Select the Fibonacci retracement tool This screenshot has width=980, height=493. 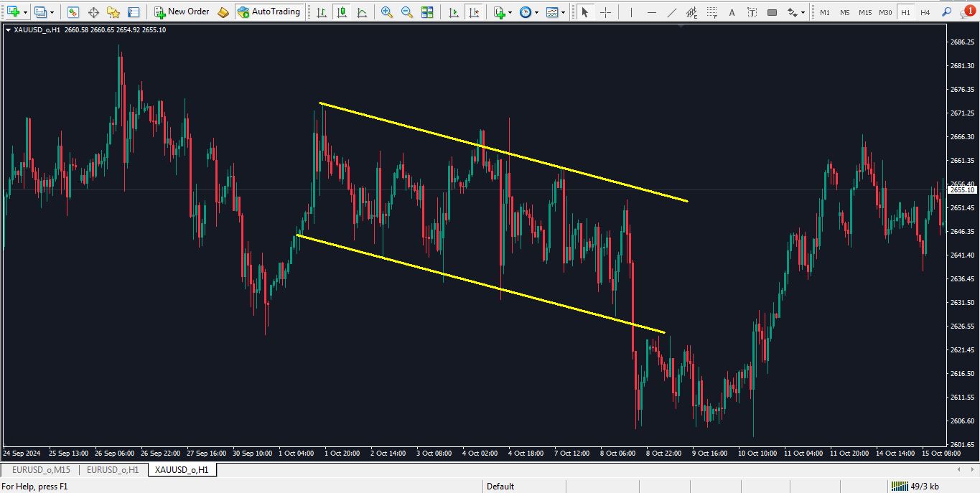click(711, 12)
